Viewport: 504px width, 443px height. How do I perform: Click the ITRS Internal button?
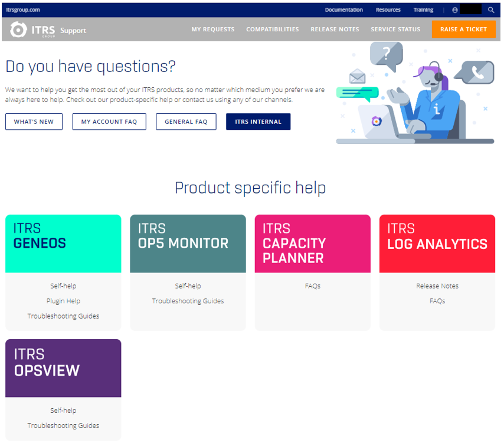pyautogui.click(x=258, y=122)
